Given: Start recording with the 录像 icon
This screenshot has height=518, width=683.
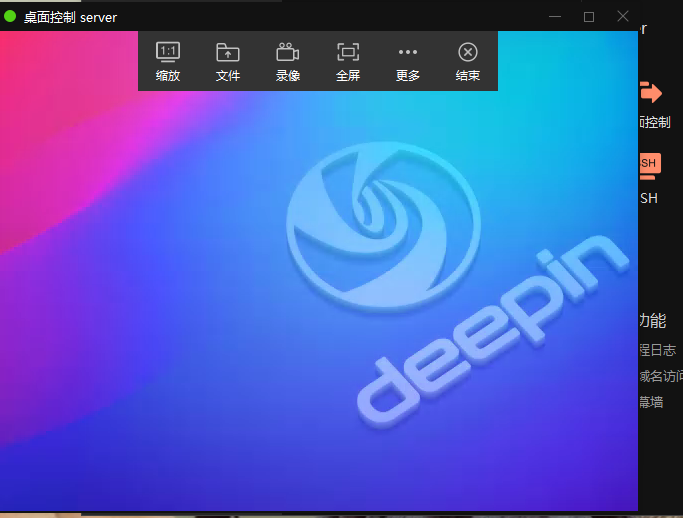Looking at the screenshot, I should 287,52.
